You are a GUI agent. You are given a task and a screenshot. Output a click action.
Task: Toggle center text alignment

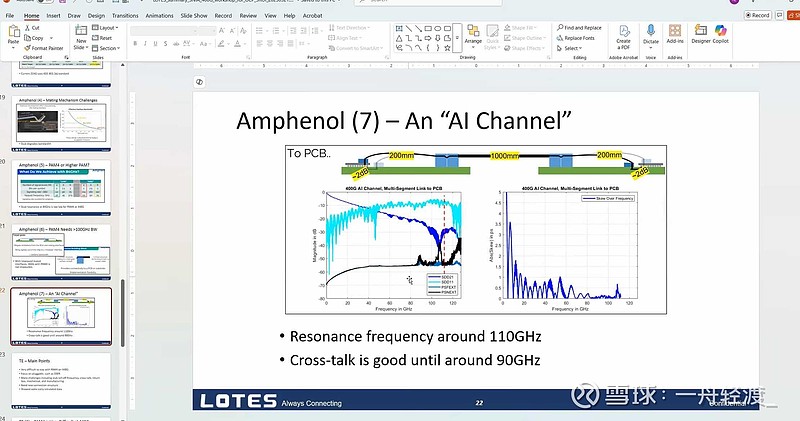(x=269, y=44)
